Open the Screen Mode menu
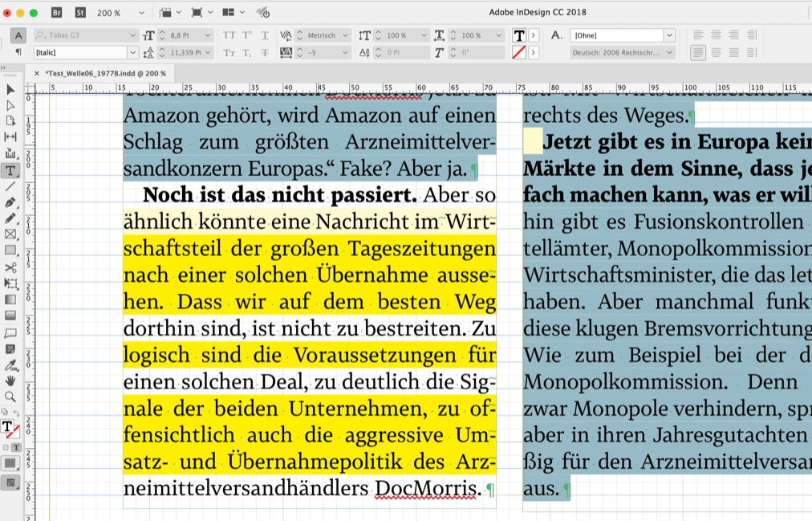 202,12
